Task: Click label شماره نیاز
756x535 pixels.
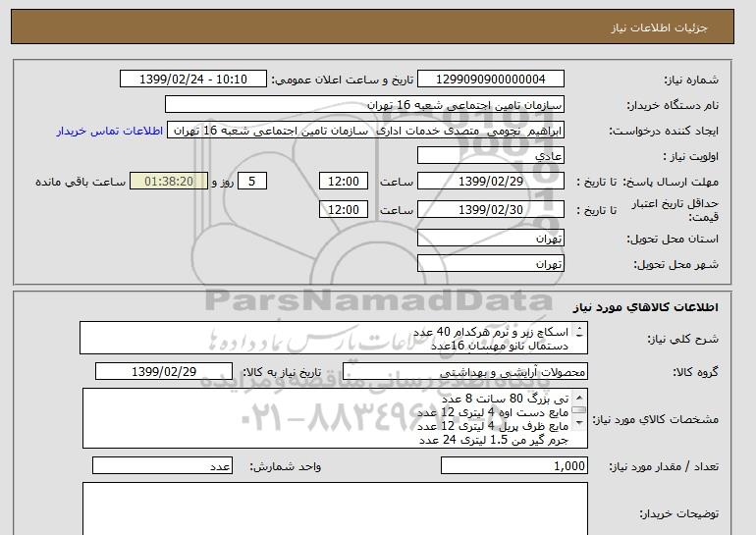Action: [691, 80]
